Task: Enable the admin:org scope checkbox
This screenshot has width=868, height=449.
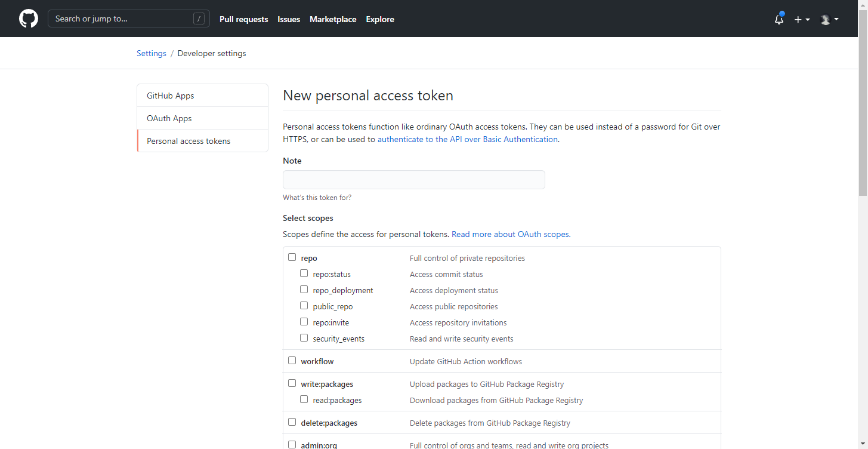Action: (292, 445)
